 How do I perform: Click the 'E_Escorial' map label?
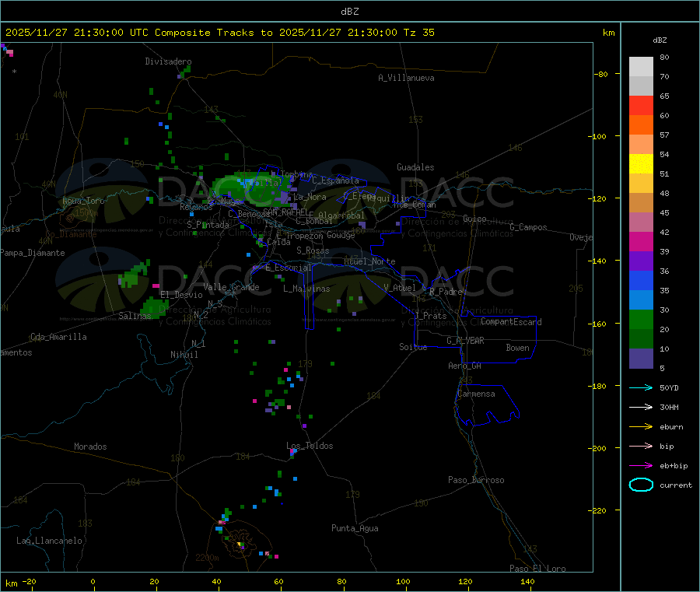point(289,268)
